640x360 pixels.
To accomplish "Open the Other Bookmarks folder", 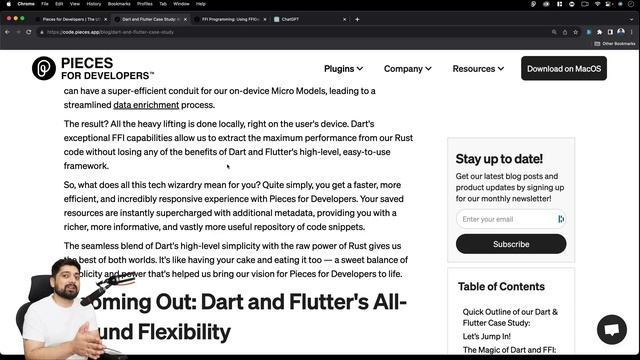I will coord(615,44).
